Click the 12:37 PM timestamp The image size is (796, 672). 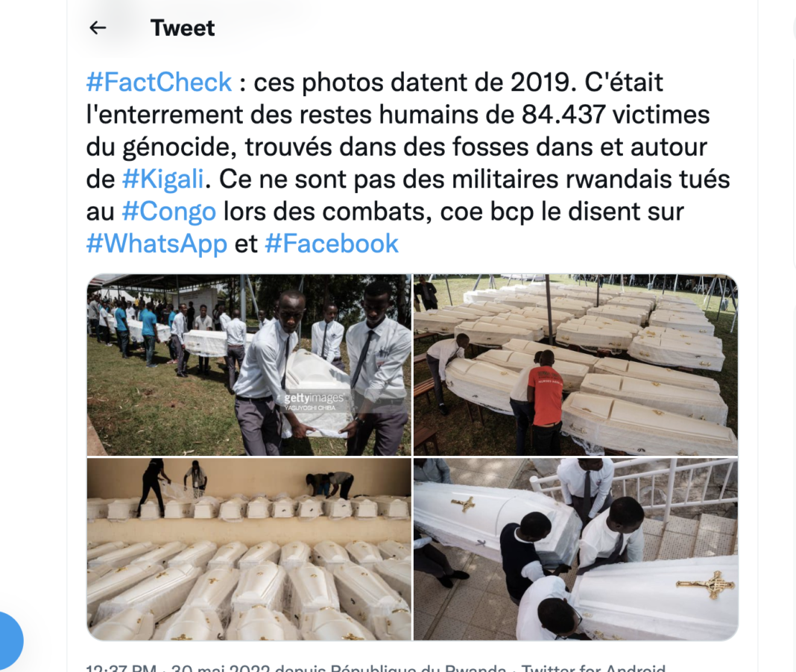pos(121,668)
